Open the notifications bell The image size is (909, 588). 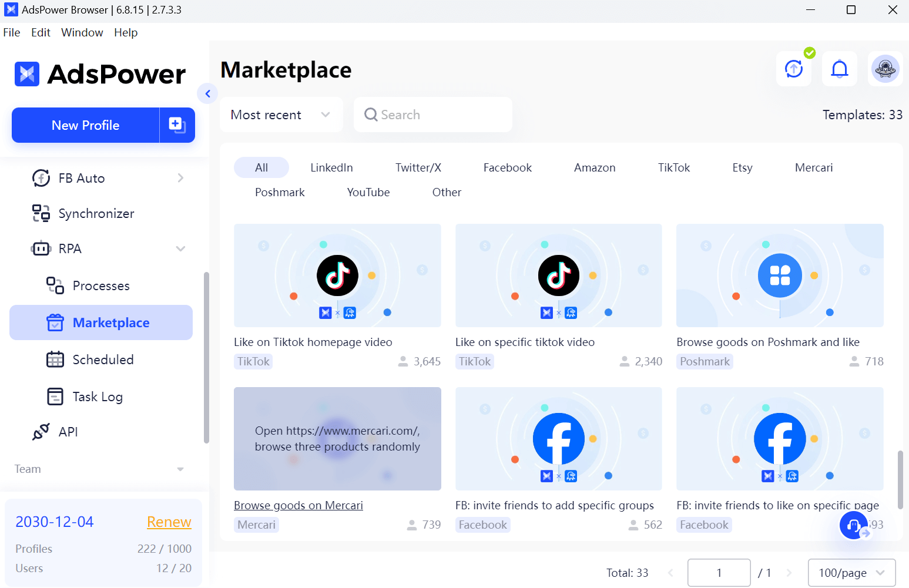840,69
